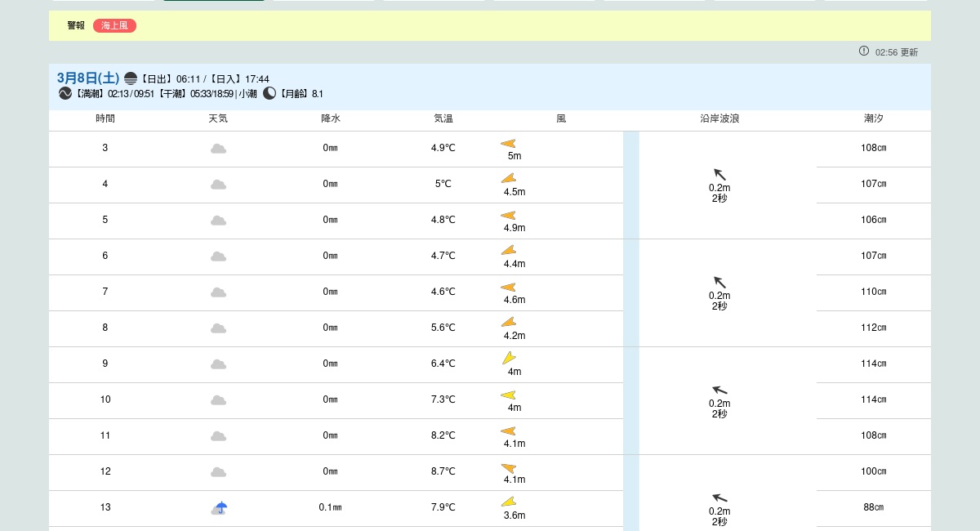This screenshot has height=531, width=980.
Task: Click the sunrise icon next to 日出
Action: [x=131, y=78]
